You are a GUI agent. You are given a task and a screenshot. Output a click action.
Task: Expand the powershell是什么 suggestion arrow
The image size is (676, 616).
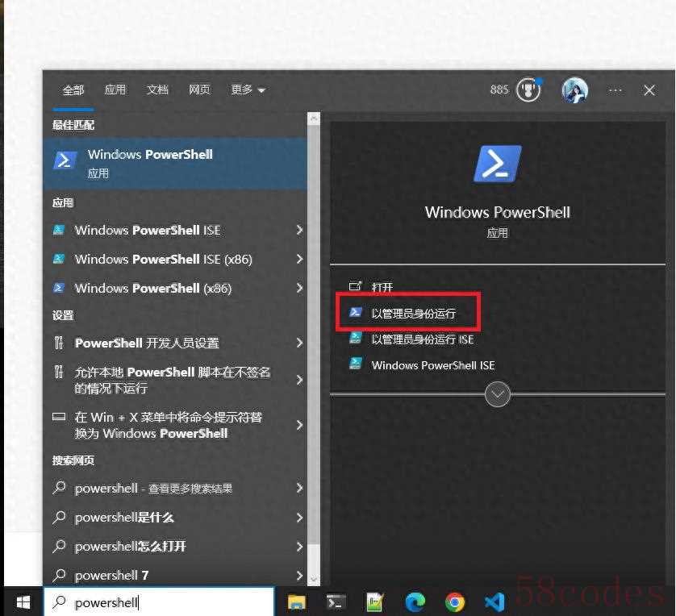click(299, 518)
